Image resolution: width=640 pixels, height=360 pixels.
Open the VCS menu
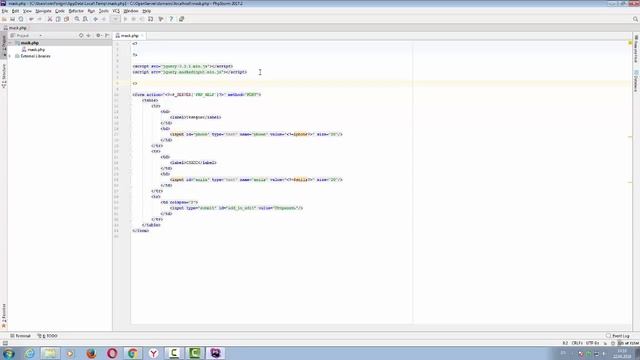[x=116, y=11]
